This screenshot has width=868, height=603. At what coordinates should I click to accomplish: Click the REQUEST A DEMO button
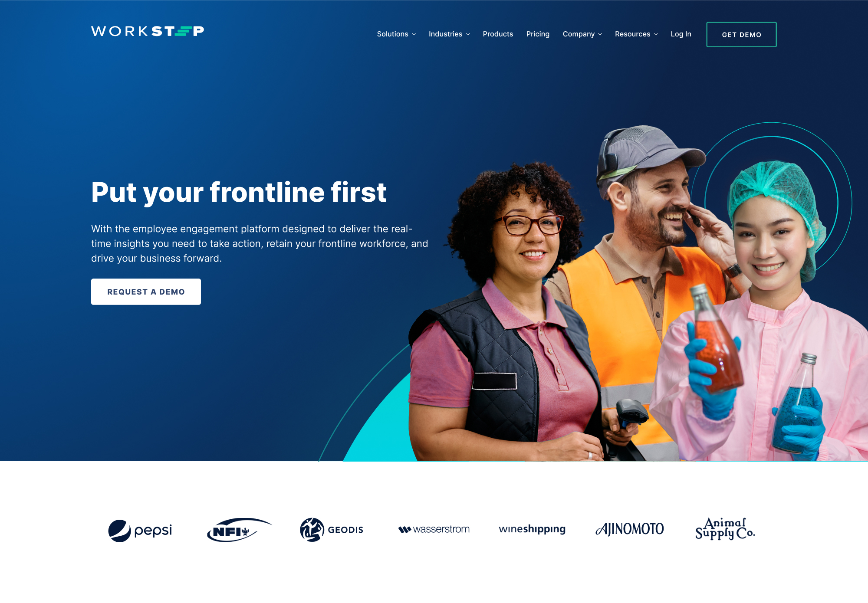tap(146, 291)
